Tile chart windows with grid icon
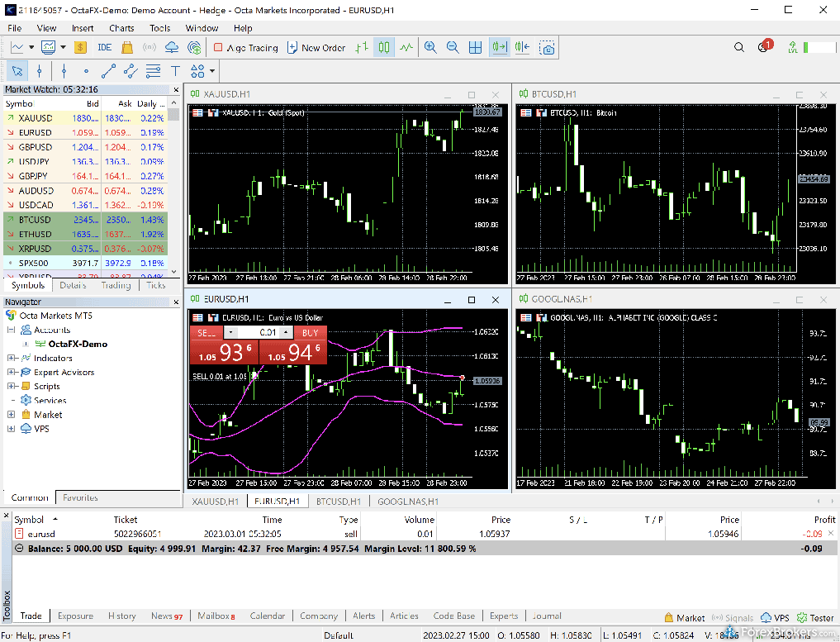 coord(475,48)
